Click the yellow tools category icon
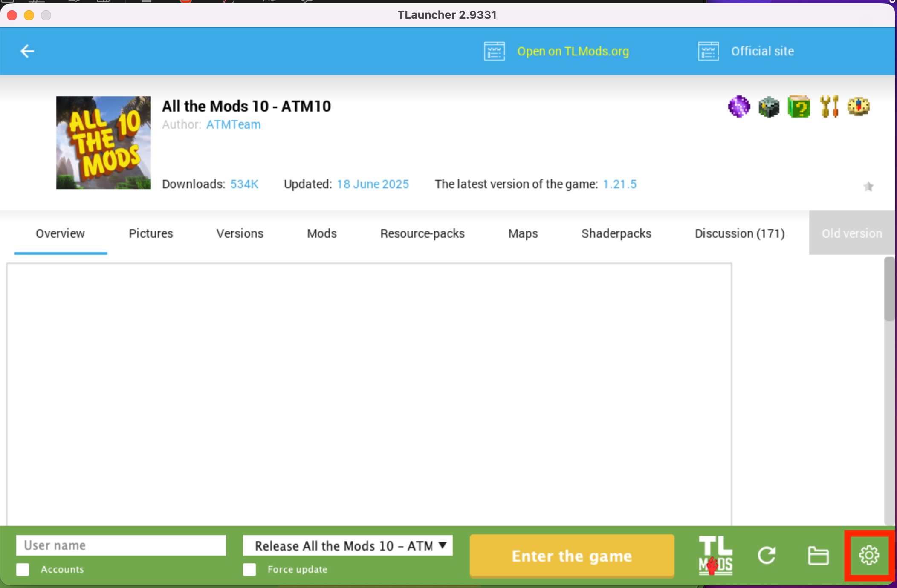This screenshot has width=897, height=588. [829, 107]
